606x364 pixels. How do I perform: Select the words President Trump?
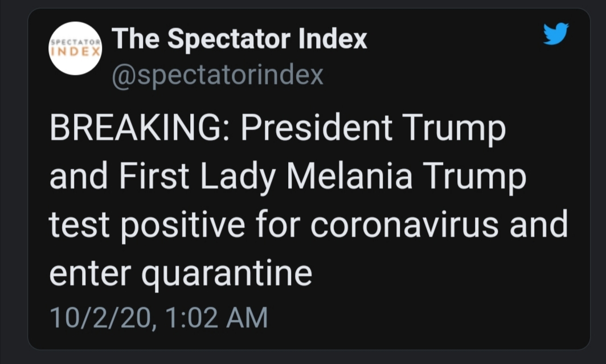372,129
